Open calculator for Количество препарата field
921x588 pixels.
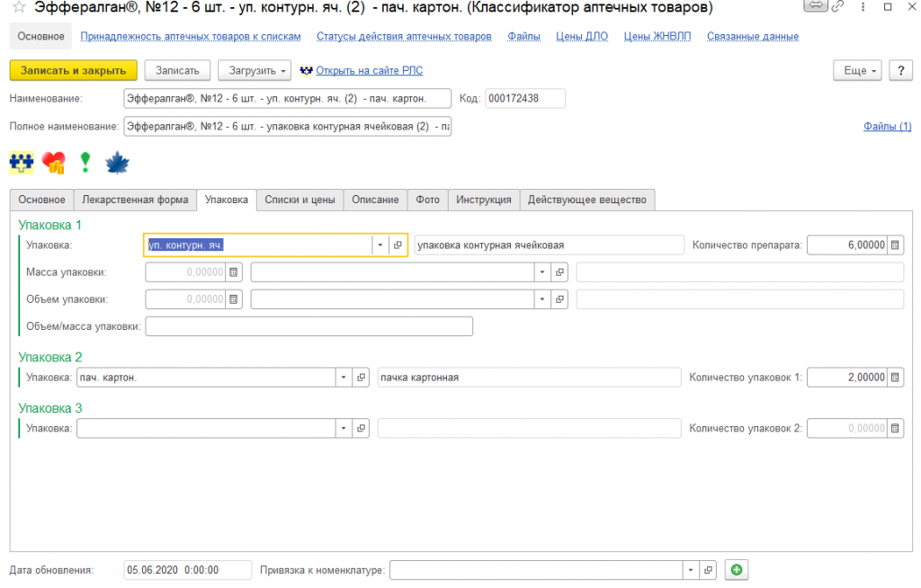(x=895, y=245)
